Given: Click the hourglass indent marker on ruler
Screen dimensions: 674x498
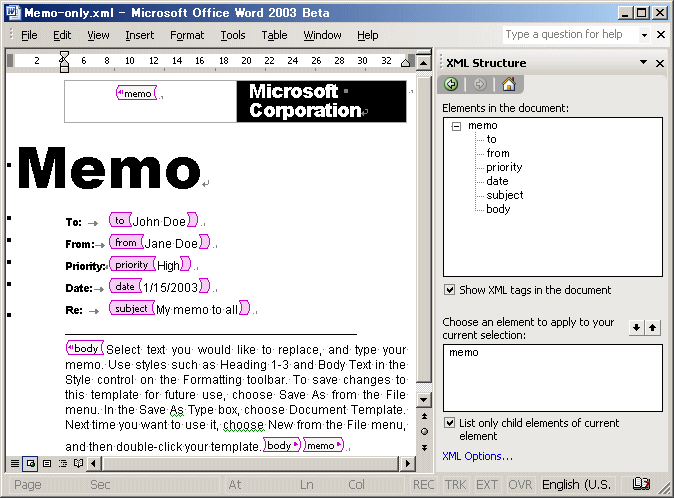Looking at the screenshot, I should [x=64, y=61].
